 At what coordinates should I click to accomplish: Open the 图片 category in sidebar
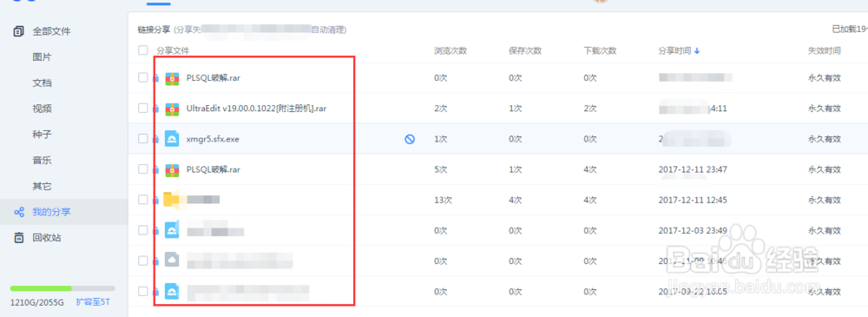(42, 57)
